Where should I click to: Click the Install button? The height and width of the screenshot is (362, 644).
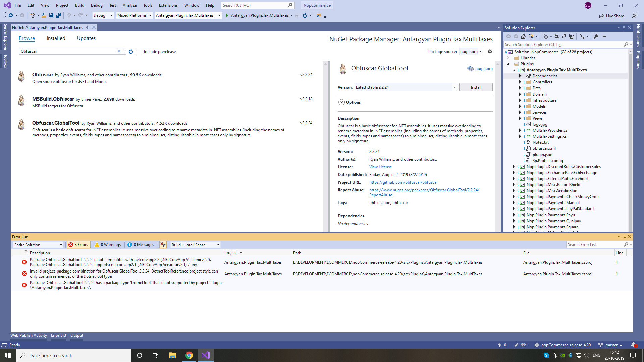(x=476, y=87)
